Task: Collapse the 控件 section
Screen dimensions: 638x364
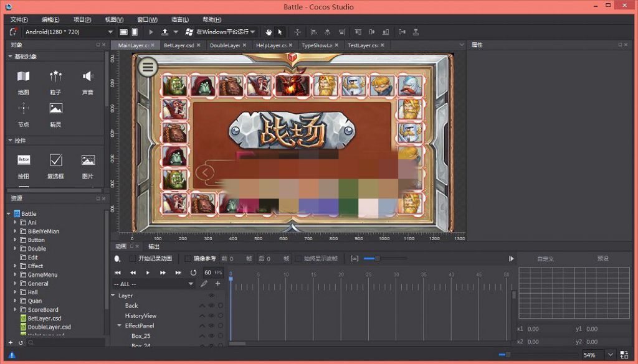Action: 10,140
